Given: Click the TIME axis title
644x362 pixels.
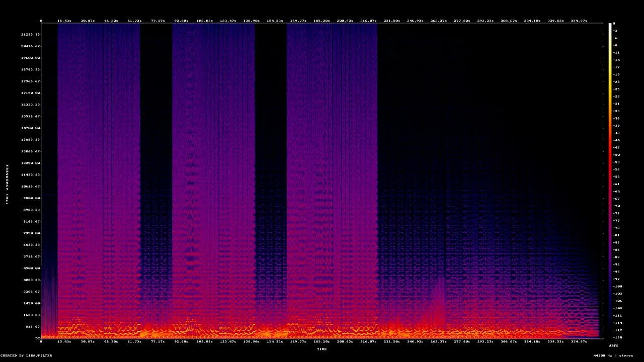Looking at the screenshot, I should (322, 349).
